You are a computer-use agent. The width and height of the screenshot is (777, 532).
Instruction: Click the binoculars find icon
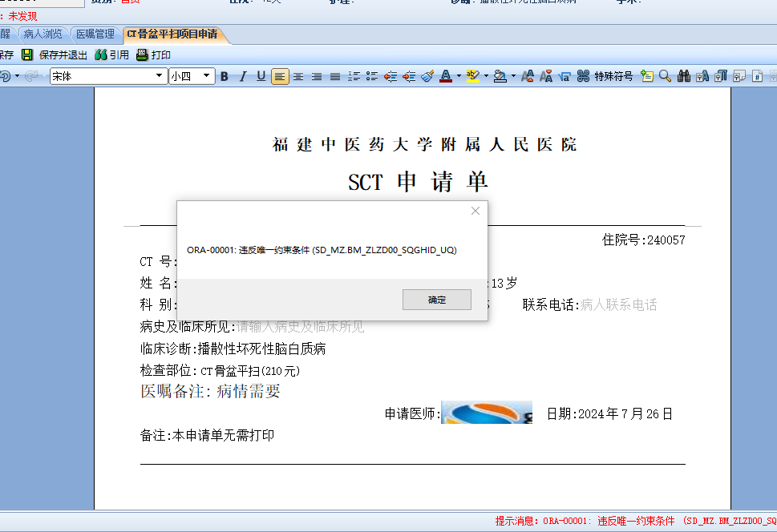[x=684, y=76]
